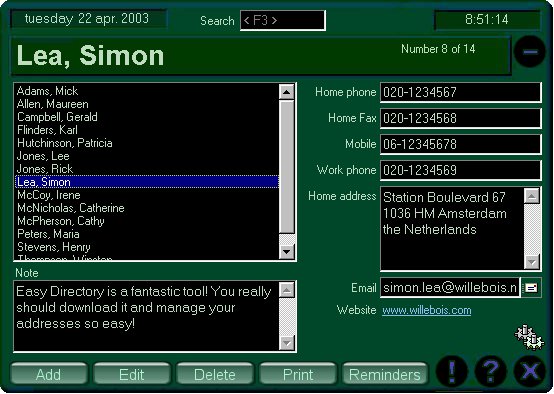
Task: Open settings via the gears icon
Action: [529, 337]
